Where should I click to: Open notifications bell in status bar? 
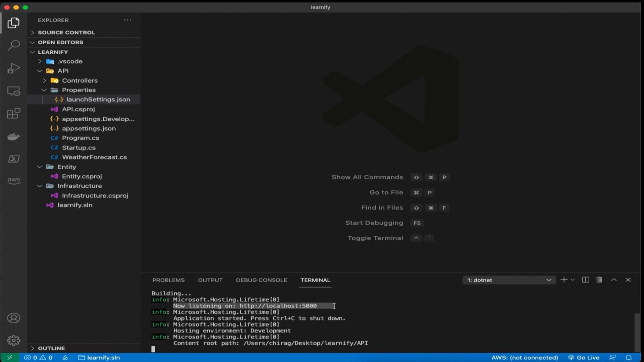pyautogui.click(x=629, y=358)
